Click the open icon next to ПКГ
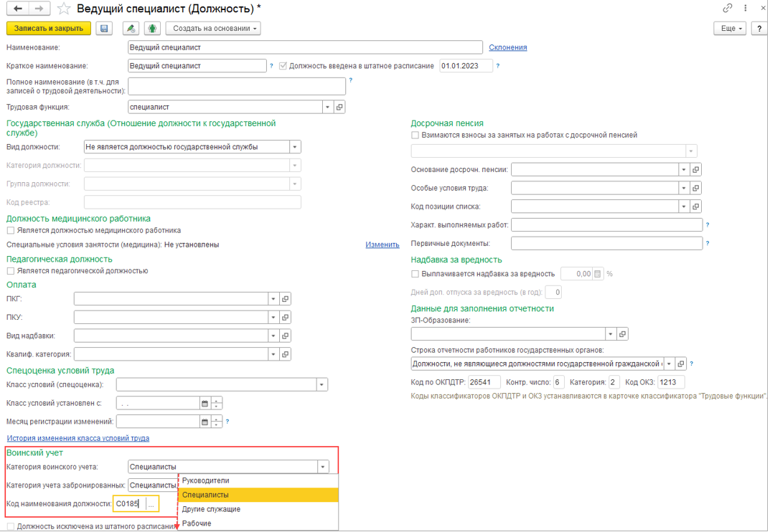Screen dimensions: 770x532 pos(285,299)
